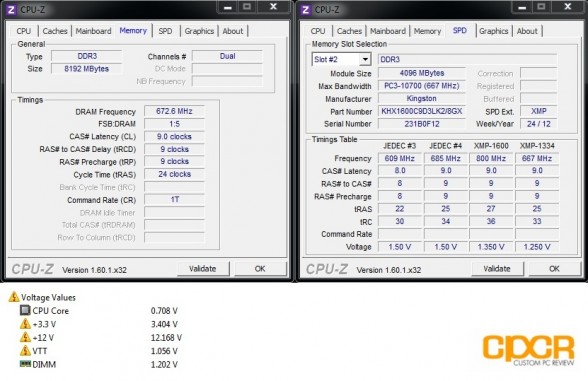Image resolution: width=588 pixels, height=381 pixels.
Task: Click Validate button in left CPU-Z window
Action: [203, 268]
